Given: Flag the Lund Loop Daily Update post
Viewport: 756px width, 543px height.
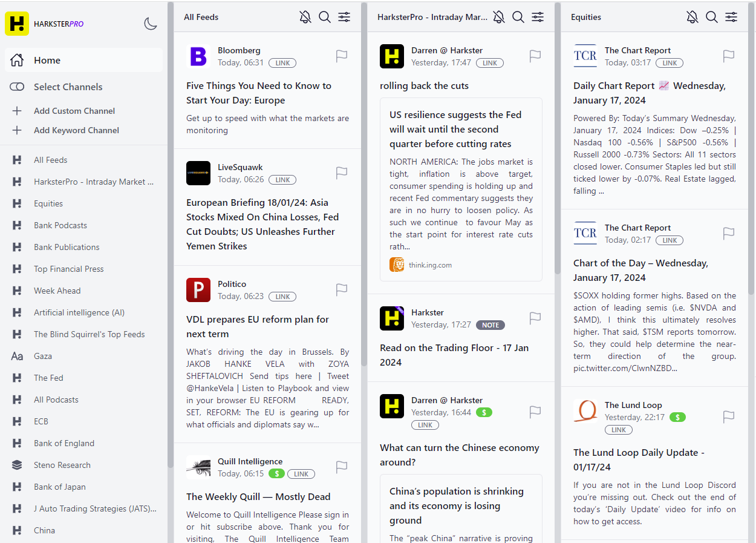Looking at the screenshot, I should 729,417.
